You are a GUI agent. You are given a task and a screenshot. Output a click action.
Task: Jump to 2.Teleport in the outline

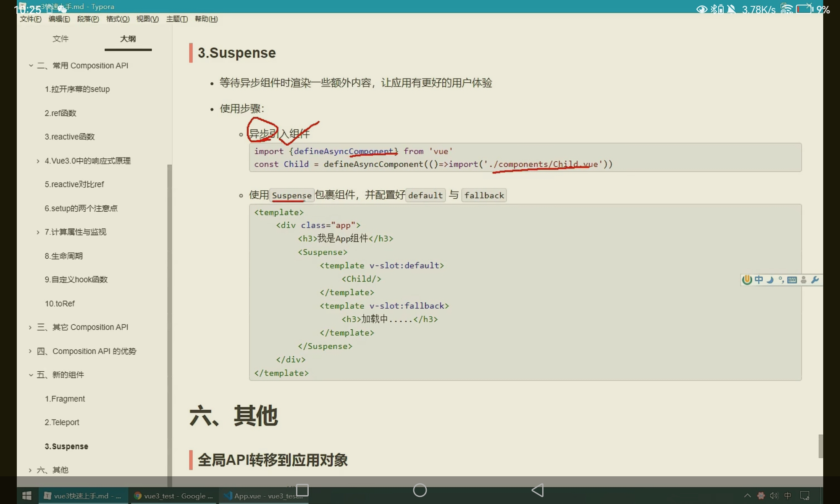62,422
